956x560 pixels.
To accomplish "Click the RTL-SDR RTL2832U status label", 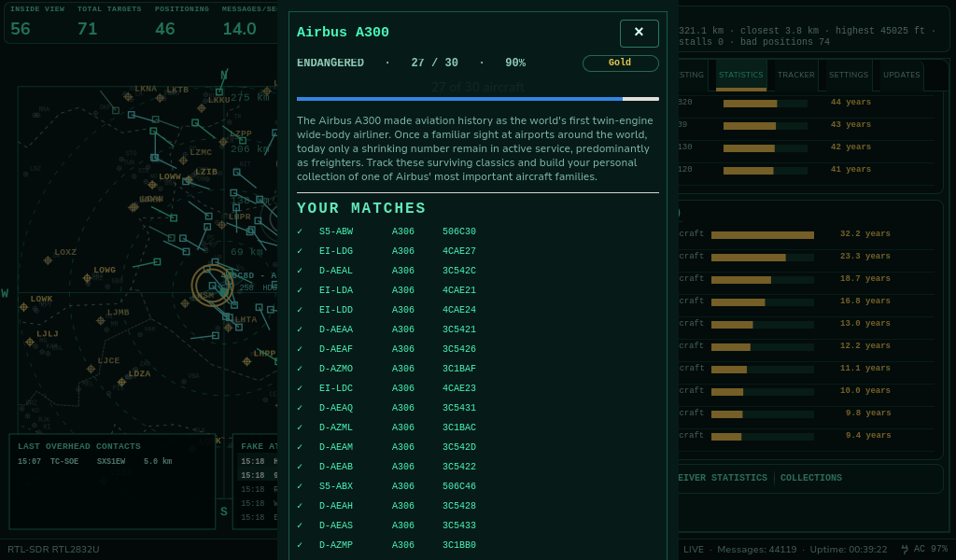I will click(53, 549).
